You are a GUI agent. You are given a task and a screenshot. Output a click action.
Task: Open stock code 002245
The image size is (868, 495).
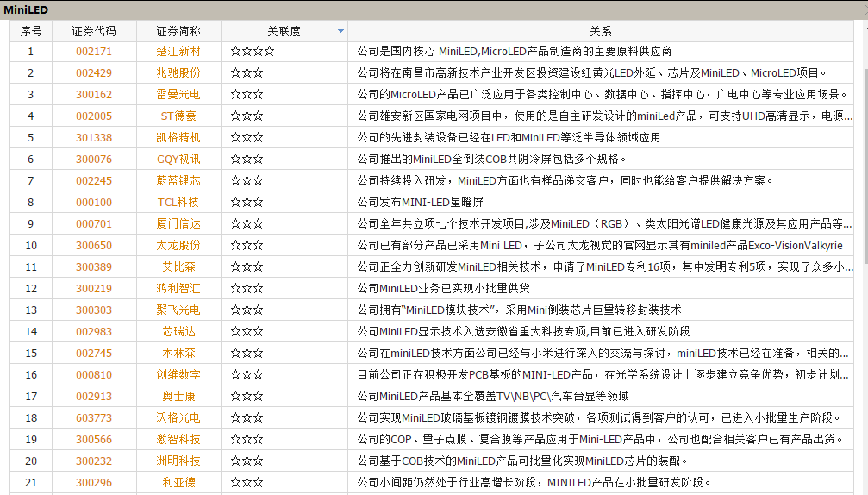pyautogui.click(x=94, y=181)
